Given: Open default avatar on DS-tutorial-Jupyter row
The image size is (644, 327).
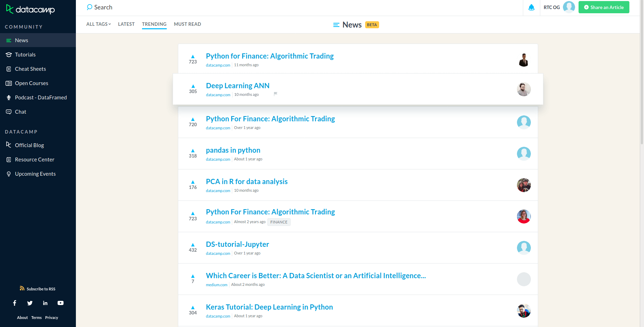Looking at the screenshot, I should click(524, 248).
